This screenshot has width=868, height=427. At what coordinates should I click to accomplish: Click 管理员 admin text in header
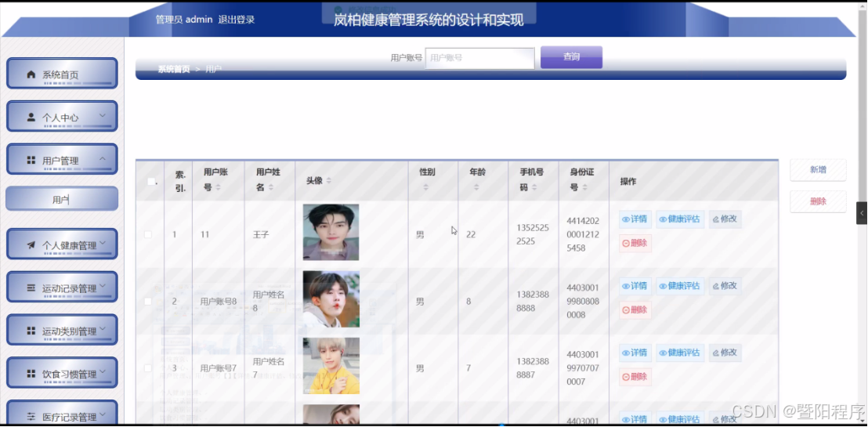[184, 20]
